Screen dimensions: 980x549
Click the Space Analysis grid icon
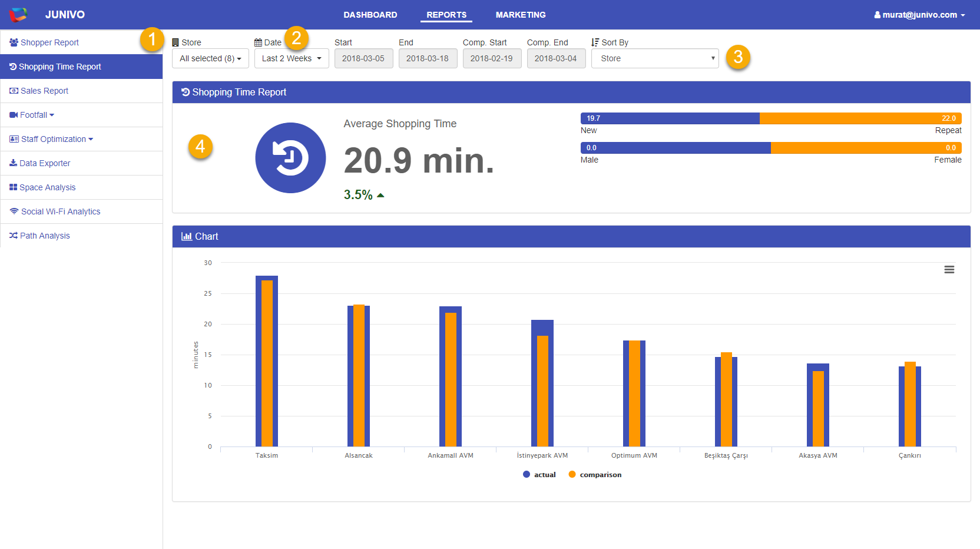(x=13, y=187)
